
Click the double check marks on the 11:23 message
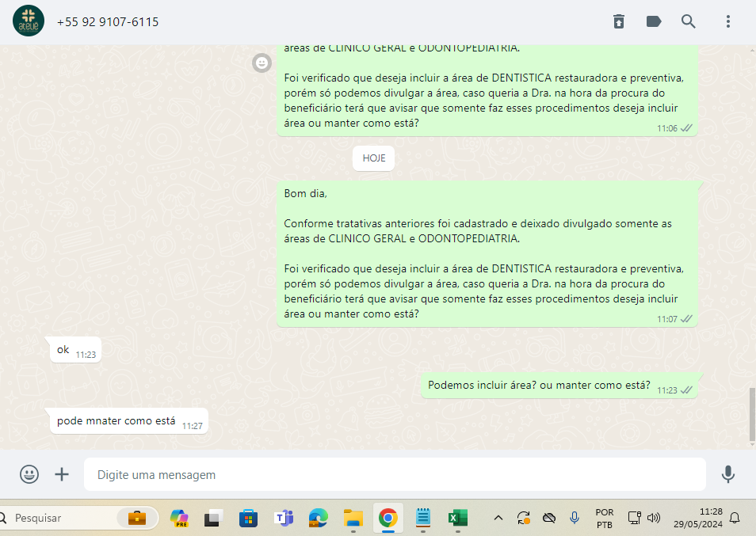pyautogui.click(x=686, y=390)
